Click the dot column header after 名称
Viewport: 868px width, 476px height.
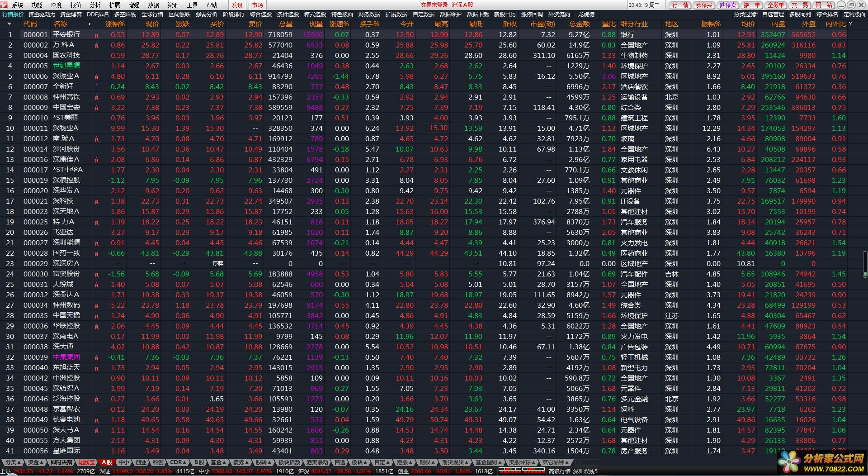[90, 24]
